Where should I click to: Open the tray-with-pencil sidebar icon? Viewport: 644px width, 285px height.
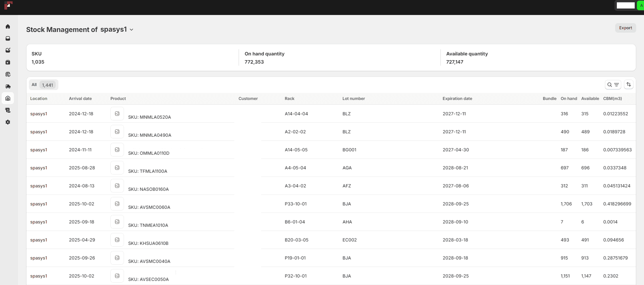pyautogui.click(x=8, y=50)
